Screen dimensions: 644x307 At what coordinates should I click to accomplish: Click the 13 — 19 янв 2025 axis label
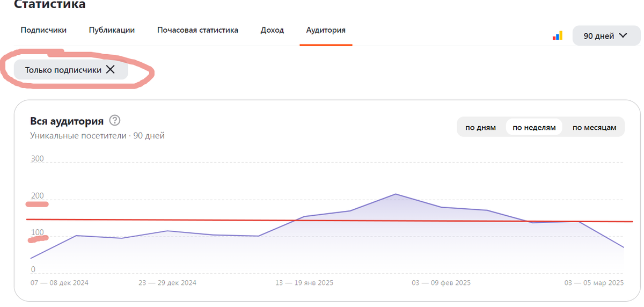tap(304, 283)
